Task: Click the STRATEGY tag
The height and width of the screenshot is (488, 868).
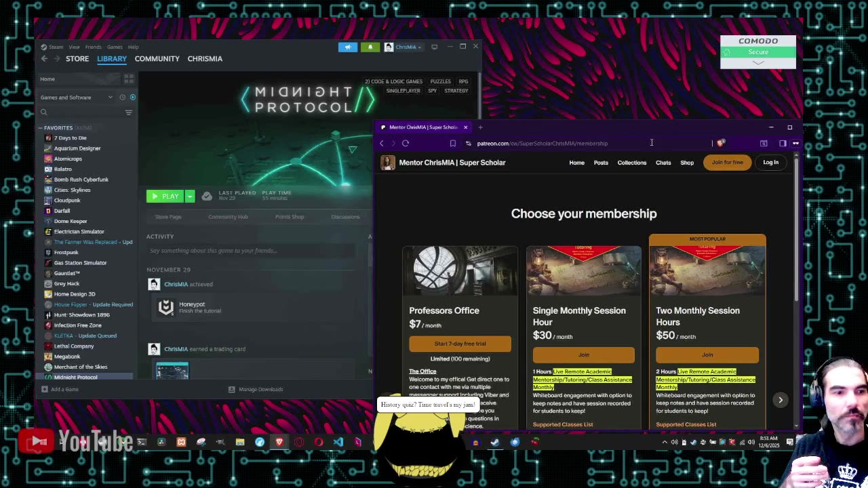Action: [456, 91]
